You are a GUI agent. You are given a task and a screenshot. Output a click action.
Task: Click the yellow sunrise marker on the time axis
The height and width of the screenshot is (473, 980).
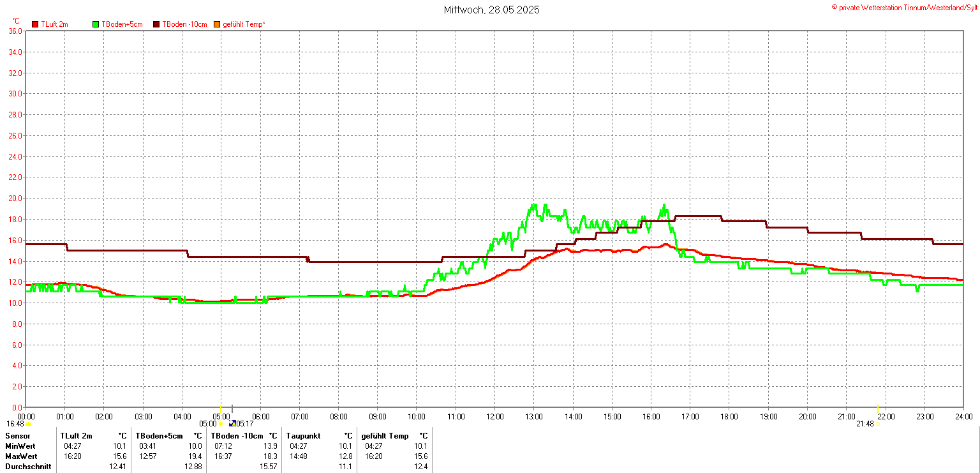[221, 409]
